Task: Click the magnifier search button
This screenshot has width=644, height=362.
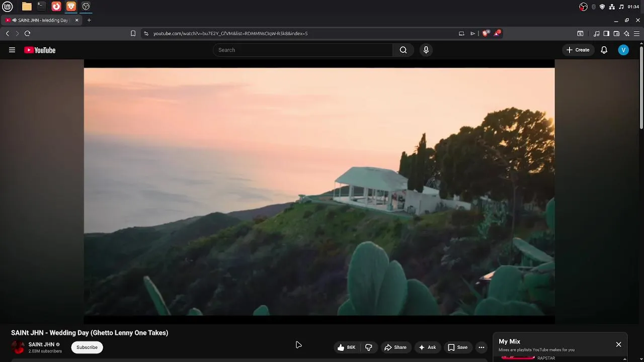Action: pos(403,50)
